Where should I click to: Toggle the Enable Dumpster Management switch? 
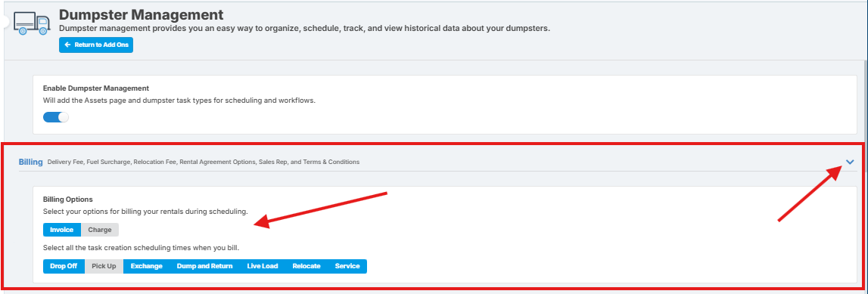click(56, 117)
